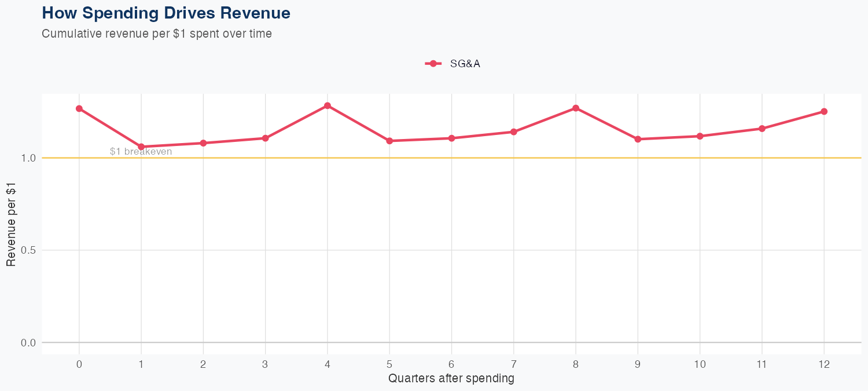This screenshot has height=391, width=868.
Task: Click the 0.5 y-axis tick label
Action: pos(28,250)
